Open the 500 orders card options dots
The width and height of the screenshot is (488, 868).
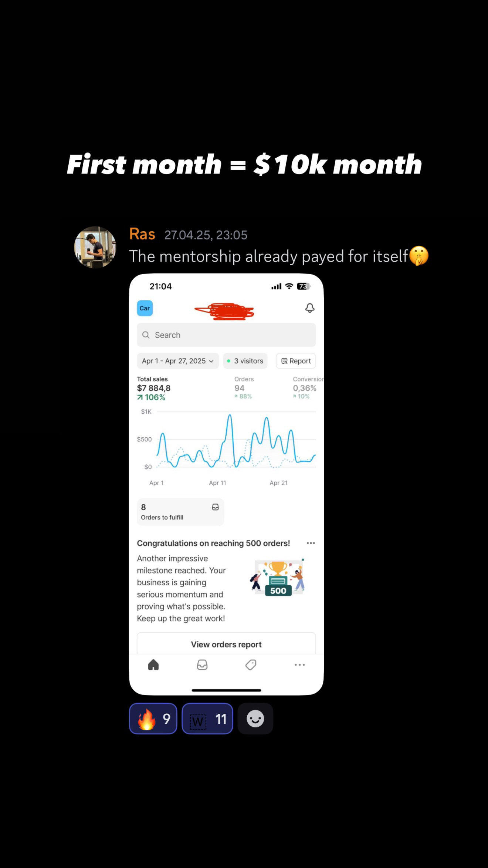tap(311, 543)
